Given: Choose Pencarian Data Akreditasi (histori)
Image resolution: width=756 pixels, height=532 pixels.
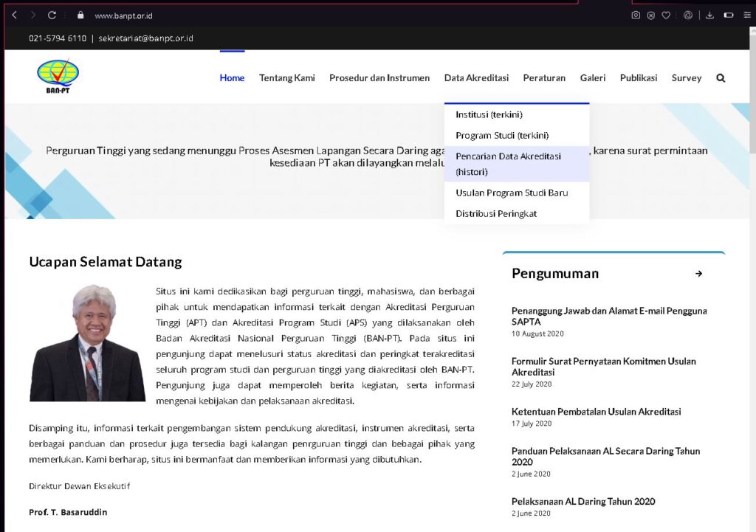Looking at the screenshot, I should 508,164.
